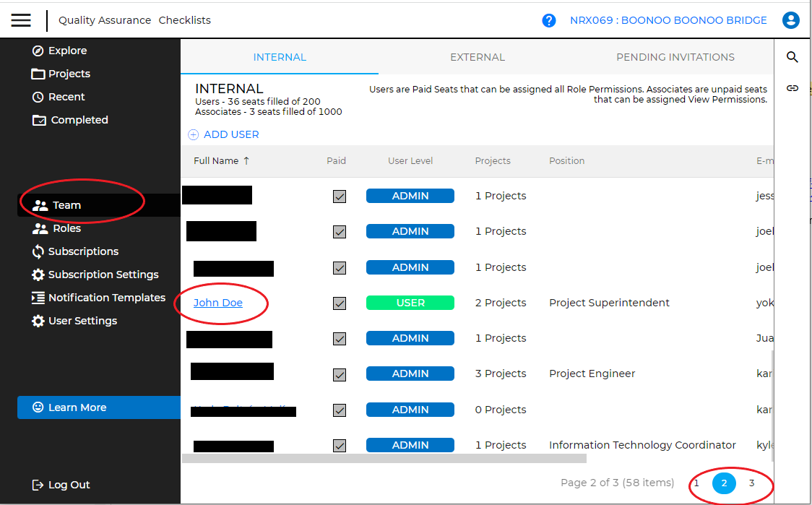Open the user profile avatar icon
This screenshot has width=812, height=505.
pos(791,20)
